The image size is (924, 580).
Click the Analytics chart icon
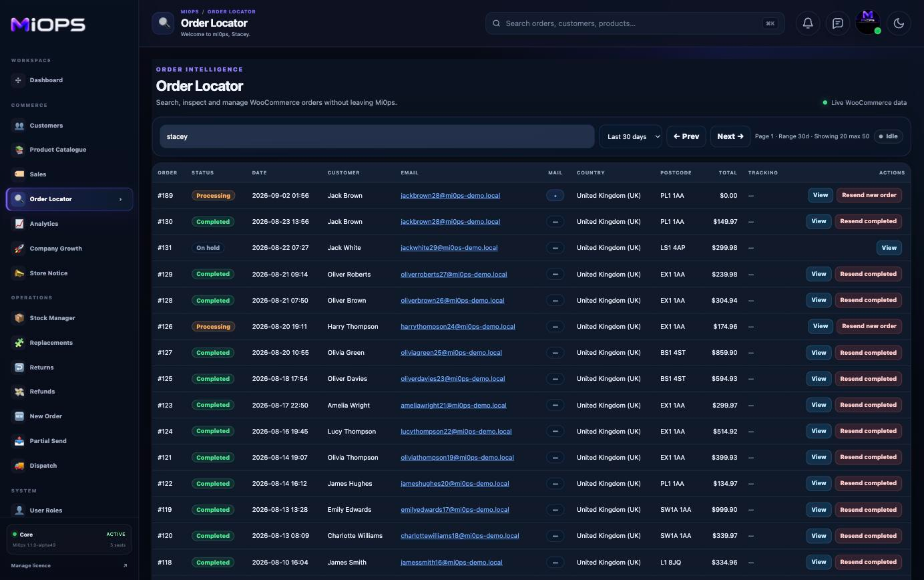pyautogui.click(x=19, y=224)
